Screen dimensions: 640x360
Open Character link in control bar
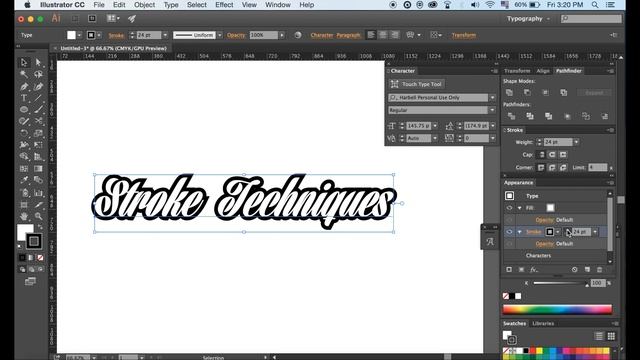322,35
